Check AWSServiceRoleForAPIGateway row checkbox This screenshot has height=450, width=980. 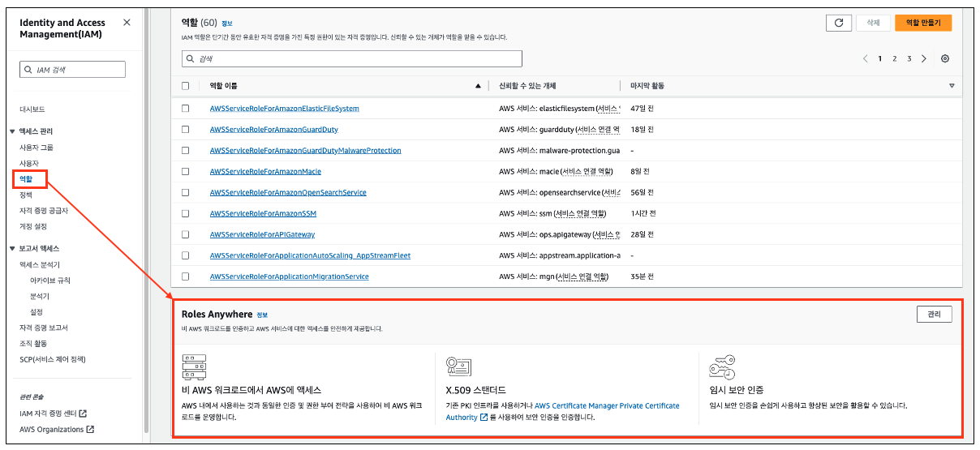click(x=186, y=234)
